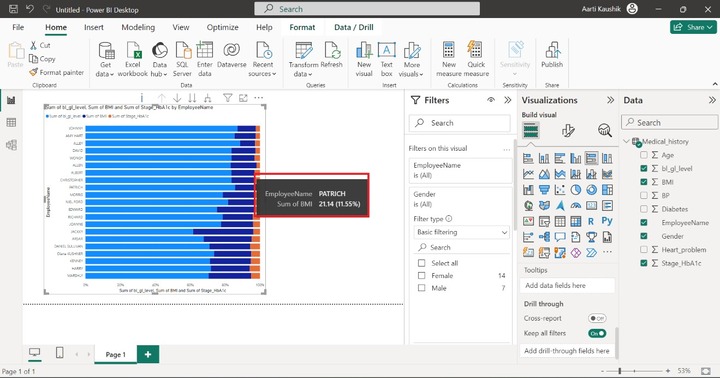Check the Heart_problem field
This screenshot has width=720, height=378.
point(644,249)
